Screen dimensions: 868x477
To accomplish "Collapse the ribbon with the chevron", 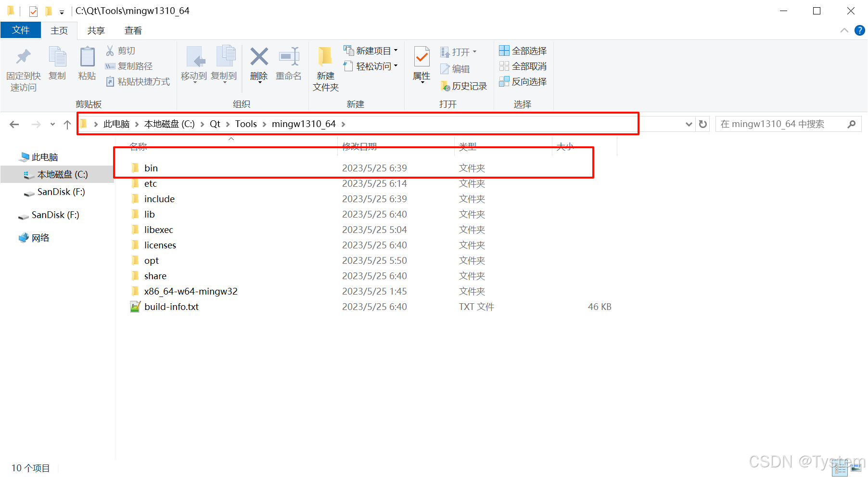I will 844,30.
